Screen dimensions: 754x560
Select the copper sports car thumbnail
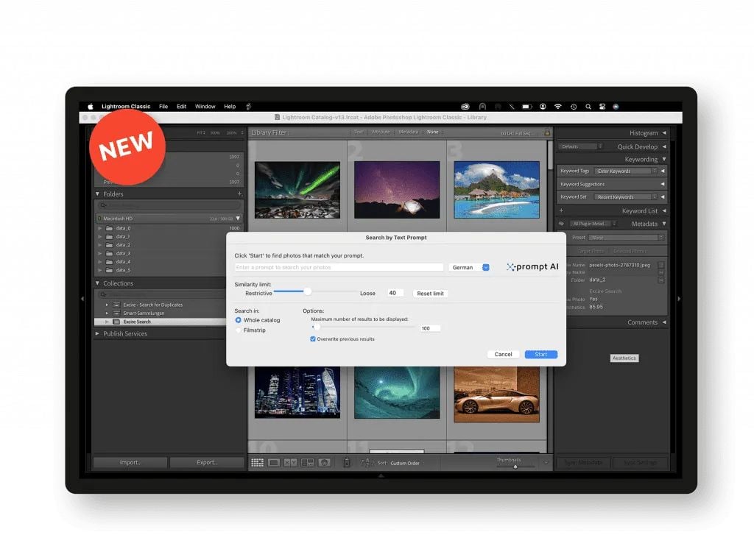[x=497, y=394]
